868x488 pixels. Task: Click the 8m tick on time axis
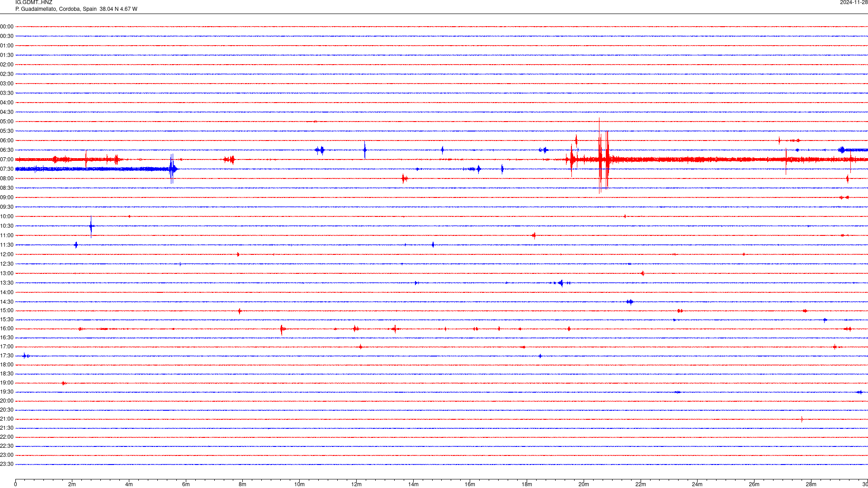[x=243, y=484]
